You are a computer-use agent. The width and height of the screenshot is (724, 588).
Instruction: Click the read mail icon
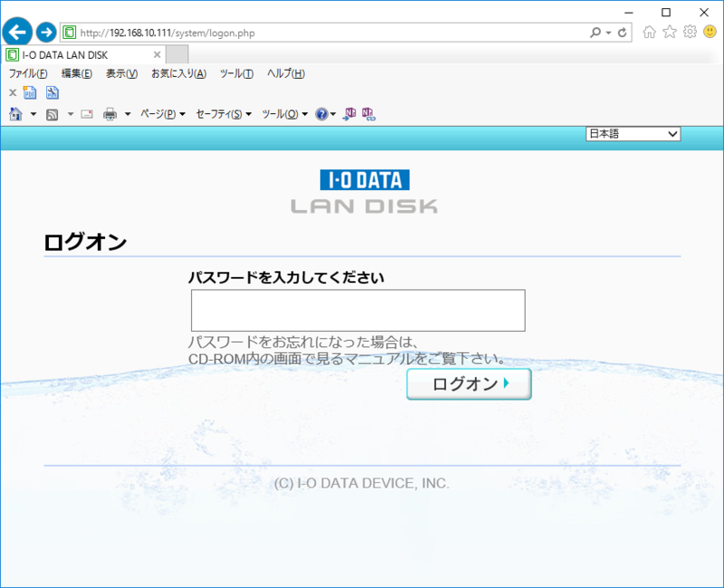click(87, 114)
